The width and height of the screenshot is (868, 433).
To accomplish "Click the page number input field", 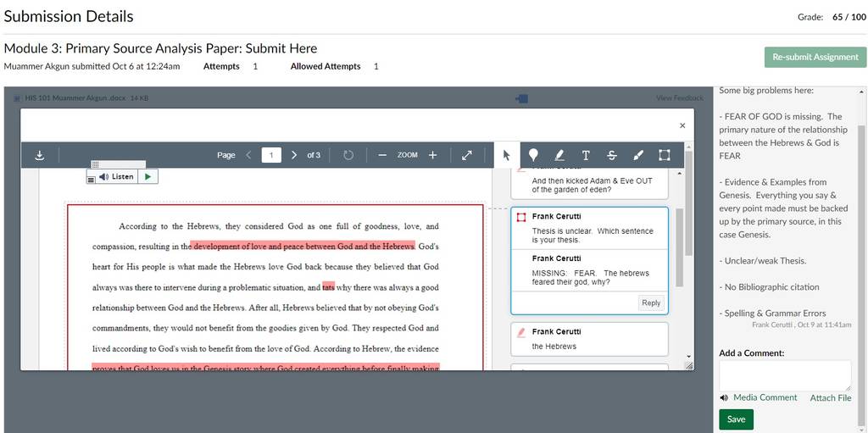I will 271,155.
